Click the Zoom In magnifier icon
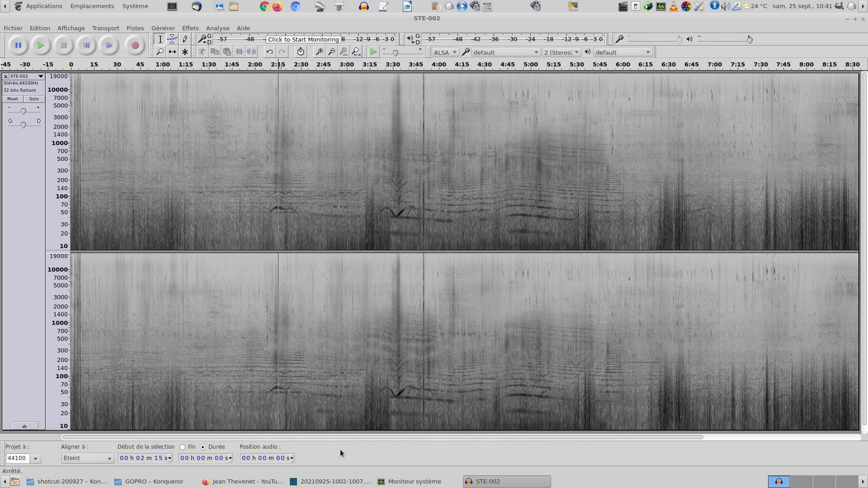Image resolution: width=868 pixels, height=488 pixels. pyautogui.click(x=319, y=52)
